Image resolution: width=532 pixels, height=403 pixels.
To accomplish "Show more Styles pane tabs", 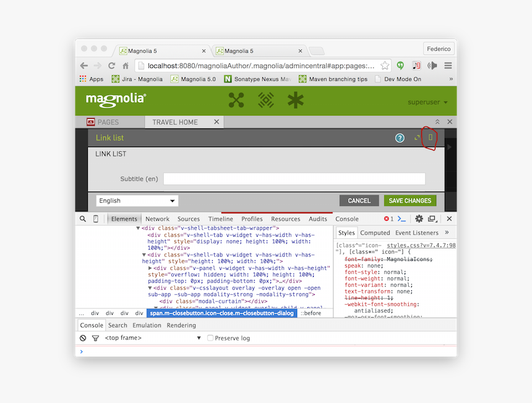I will click(x=447, y=232).
